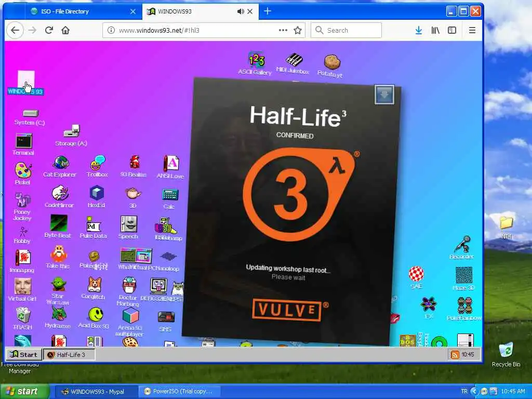Click the RSS feed tray icon
The height and width of the screenshot is (399, 532).
[x=455, y=354]
